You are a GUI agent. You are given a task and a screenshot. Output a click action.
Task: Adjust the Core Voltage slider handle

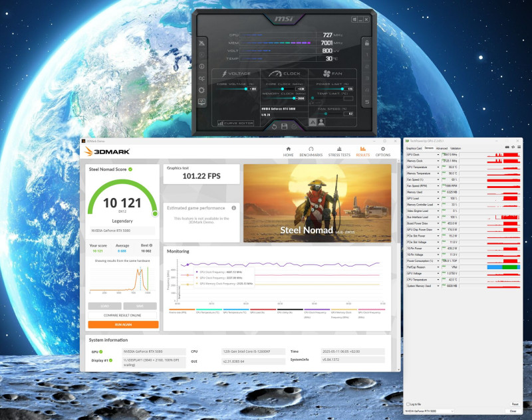click(245, 89)
